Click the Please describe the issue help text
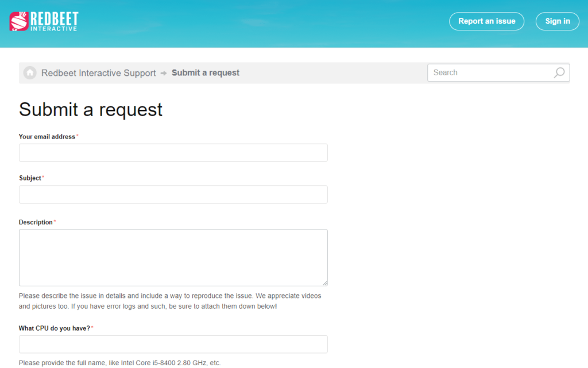 (x=170, y=301)
